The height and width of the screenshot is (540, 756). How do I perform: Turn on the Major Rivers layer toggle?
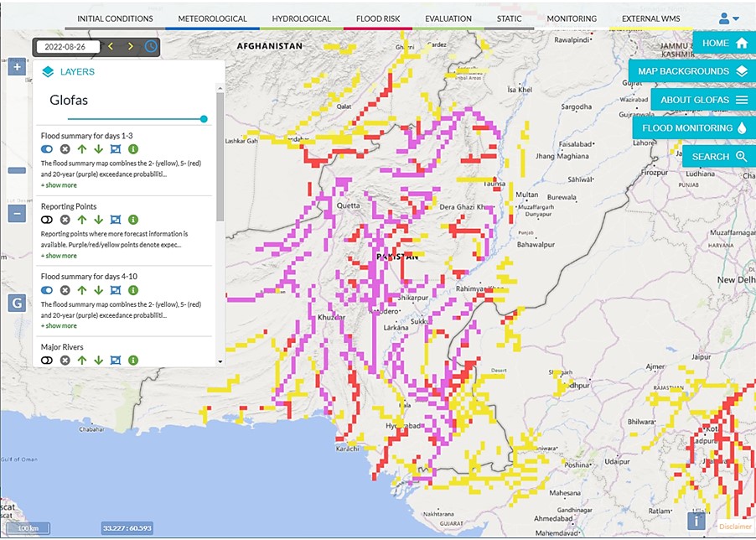pyautogui.click(x=47, y=360)
